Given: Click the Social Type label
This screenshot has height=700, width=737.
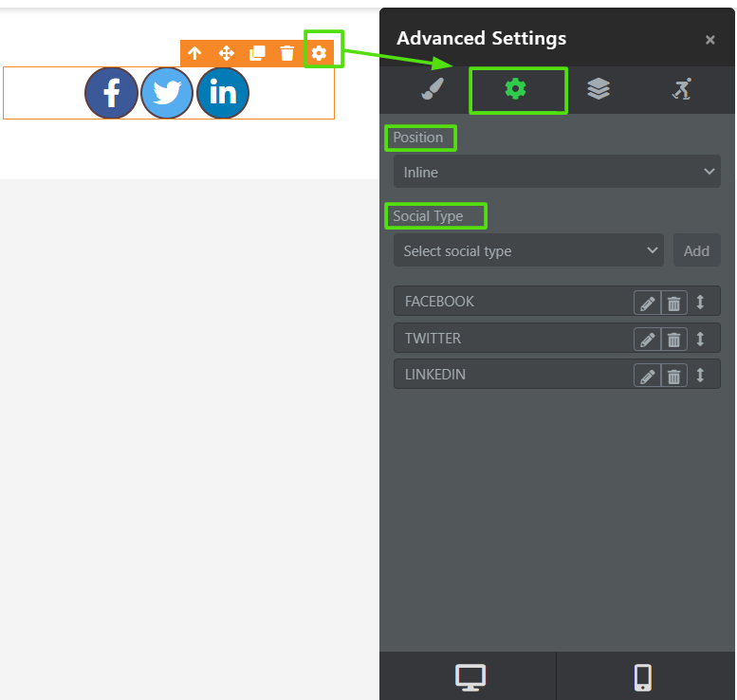Looking at the screenshot, I should pyautogui.click(x=428, y=216).
